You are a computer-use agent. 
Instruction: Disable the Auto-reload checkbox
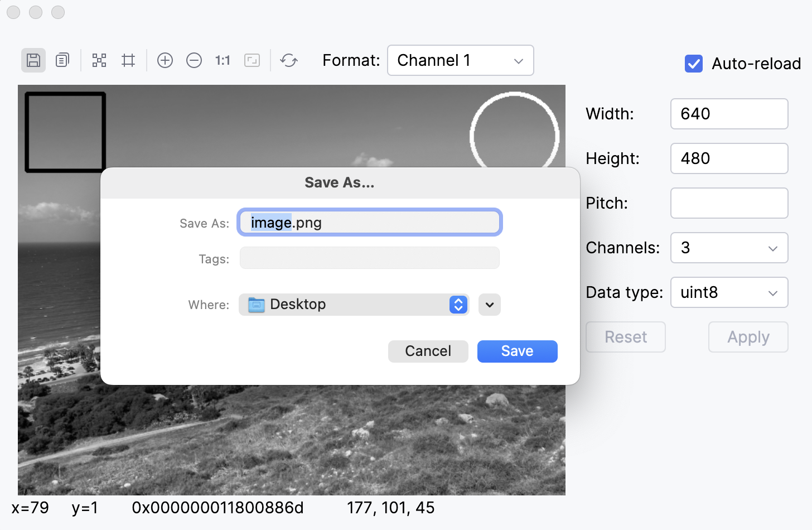pos(693,64)
